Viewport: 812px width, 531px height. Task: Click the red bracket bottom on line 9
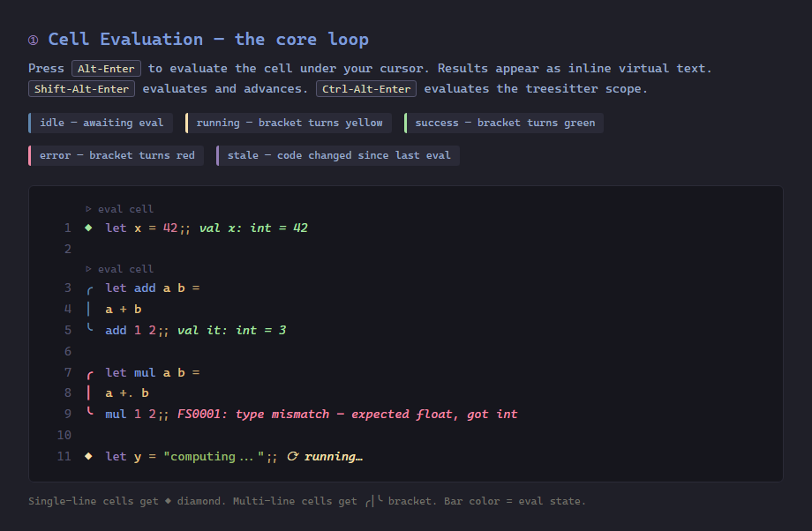pyautogui.click(x=90, y=411)
